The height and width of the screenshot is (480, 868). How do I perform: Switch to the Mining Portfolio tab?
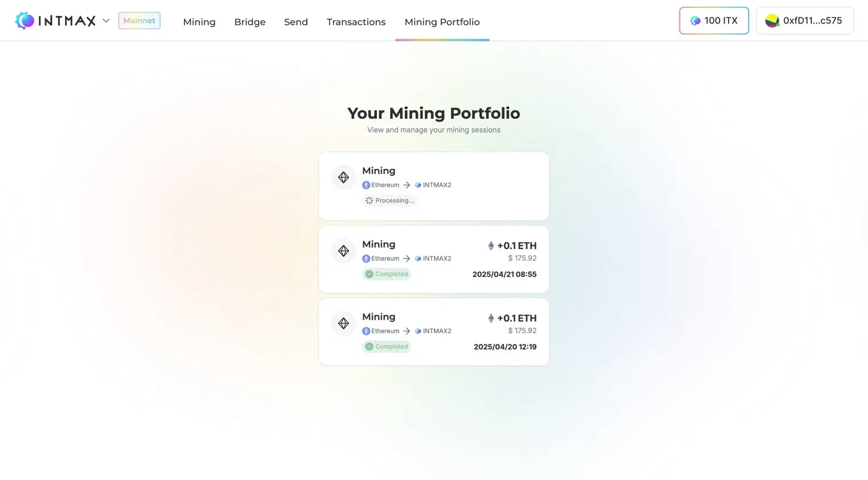click(442, 22)
